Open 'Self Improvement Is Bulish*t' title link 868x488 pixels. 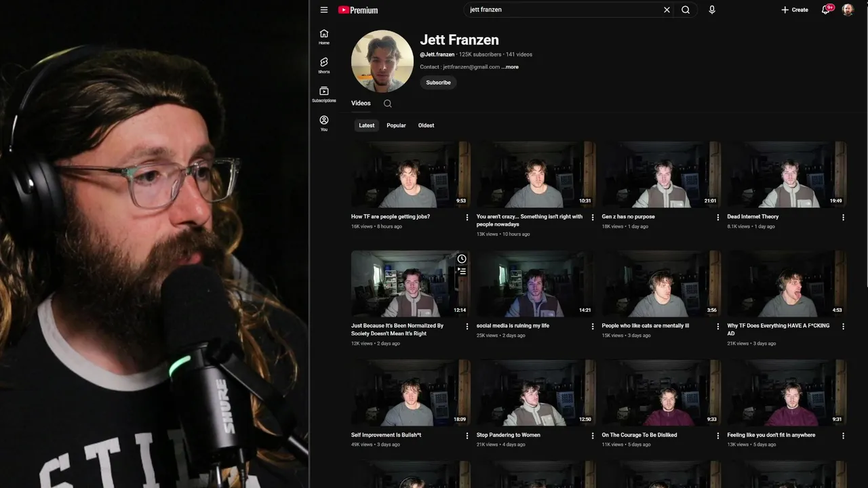tap(386, 435)
